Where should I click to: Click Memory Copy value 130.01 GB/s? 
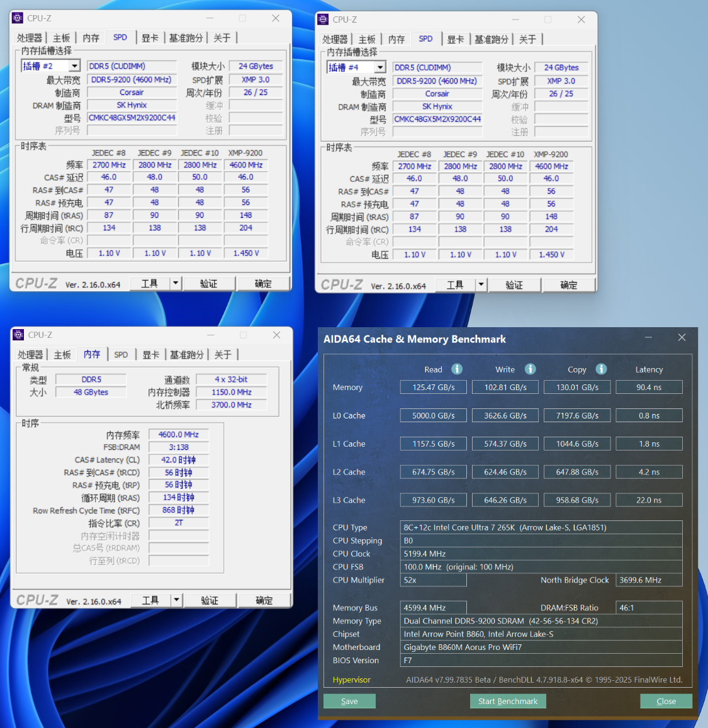click(x=577, y=387)
